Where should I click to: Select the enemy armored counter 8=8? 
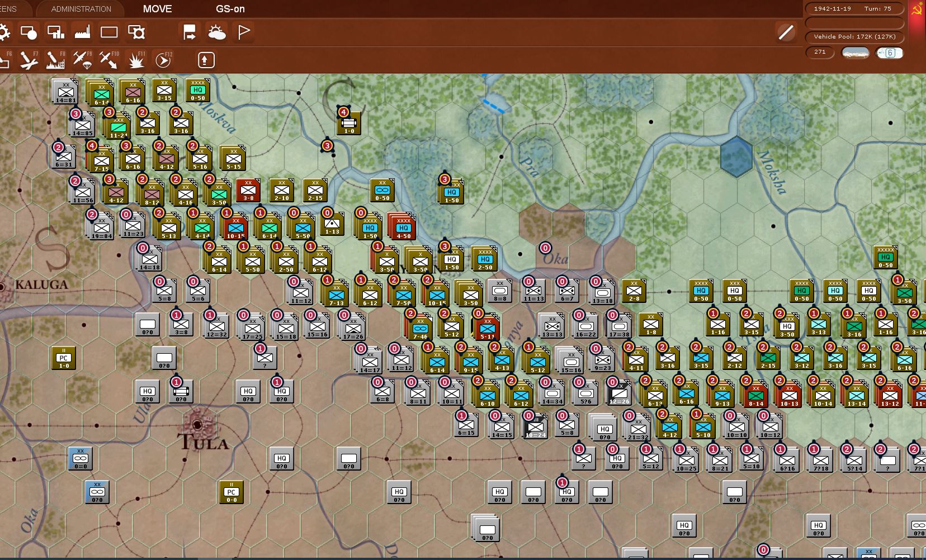[x=500, y=291]
